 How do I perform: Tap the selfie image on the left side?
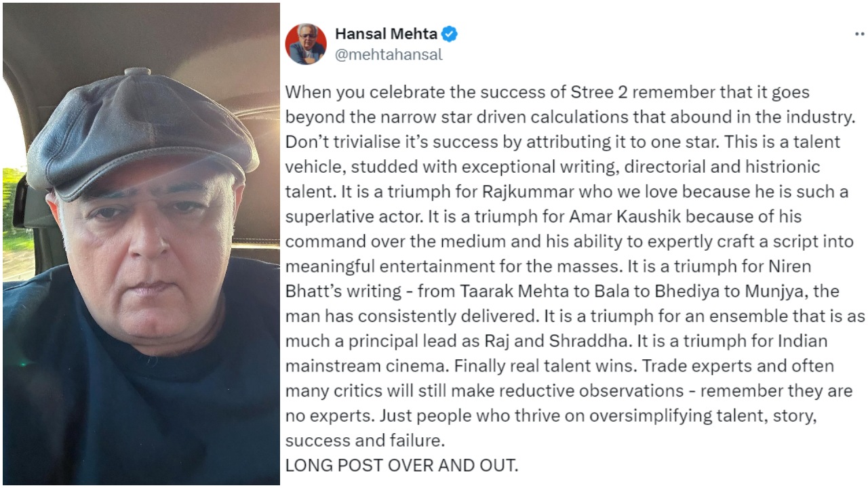[139, 244]
